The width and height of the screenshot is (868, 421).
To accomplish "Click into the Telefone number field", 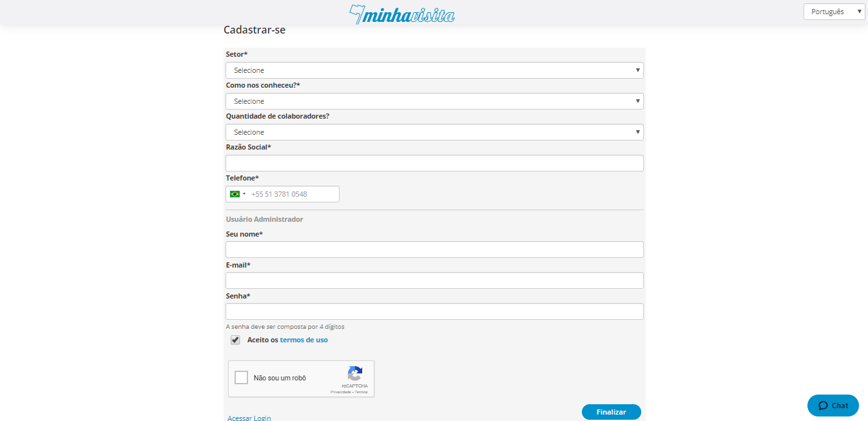I will pos(293,194).
